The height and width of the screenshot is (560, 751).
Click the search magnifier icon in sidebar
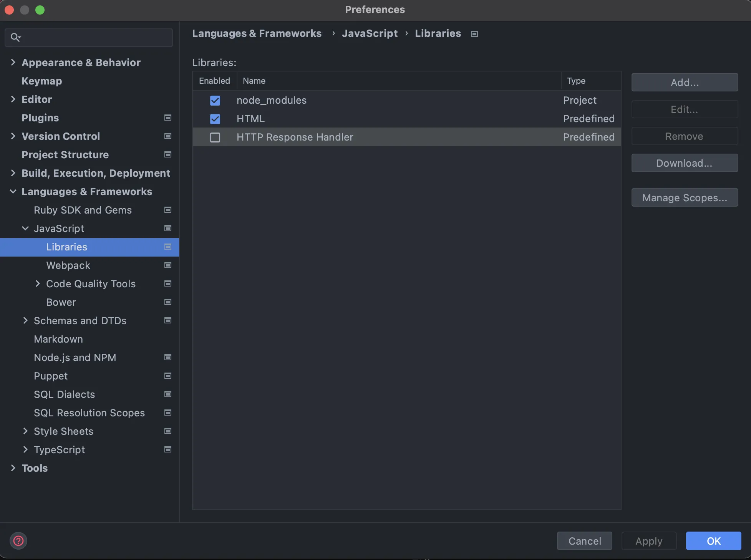(x=15, y=37)
